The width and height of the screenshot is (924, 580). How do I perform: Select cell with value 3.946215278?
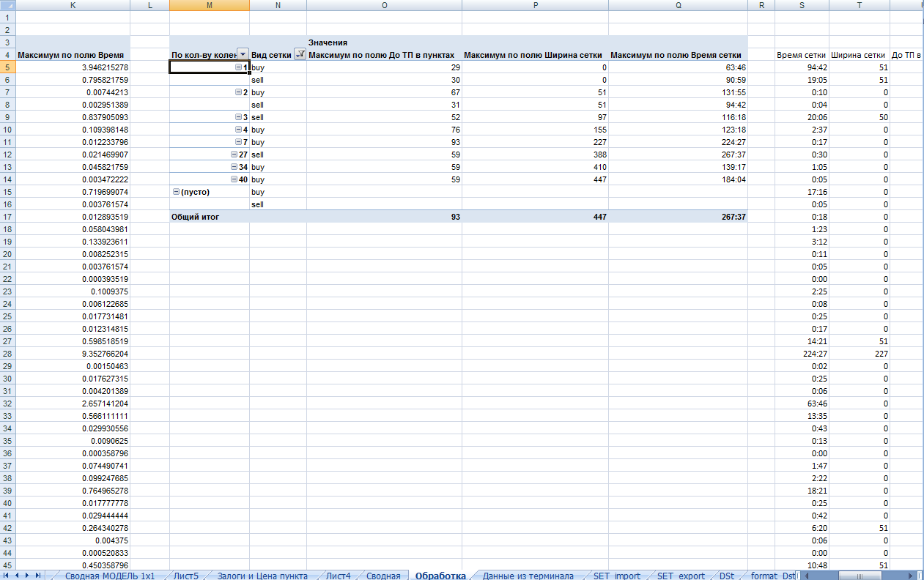click(x=73, y=67)
